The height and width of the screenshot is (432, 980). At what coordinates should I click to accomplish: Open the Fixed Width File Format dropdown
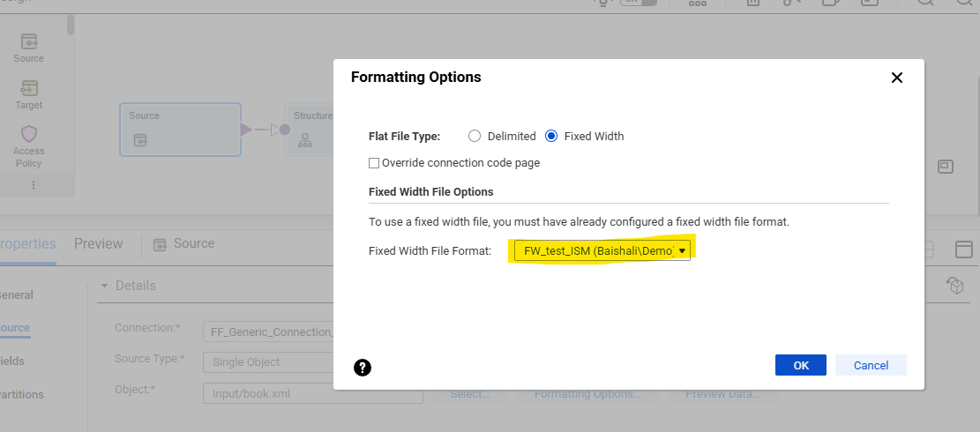click(x=602, y=251)
